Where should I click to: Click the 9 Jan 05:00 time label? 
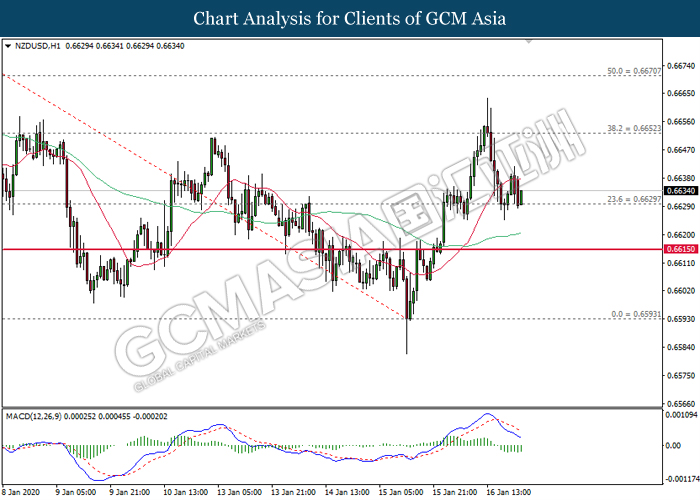(75, 492)
